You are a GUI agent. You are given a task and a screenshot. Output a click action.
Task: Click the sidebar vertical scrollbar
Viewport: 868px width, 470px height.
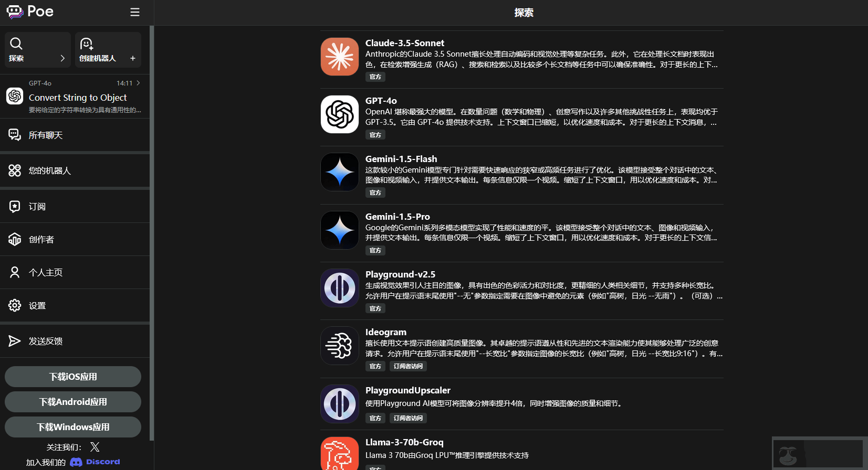[x=152, y=231]
